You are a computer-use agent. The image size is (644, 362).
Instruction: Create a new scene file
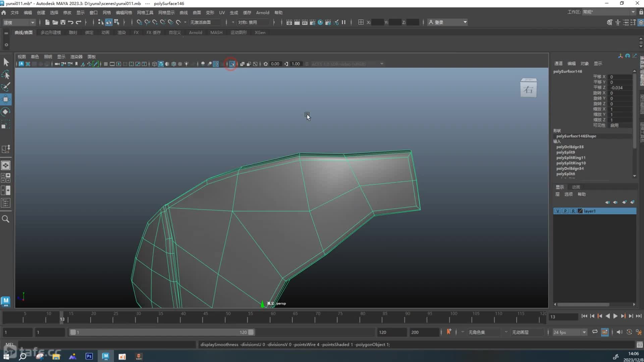pyautogui.click(x=47, y=22)
